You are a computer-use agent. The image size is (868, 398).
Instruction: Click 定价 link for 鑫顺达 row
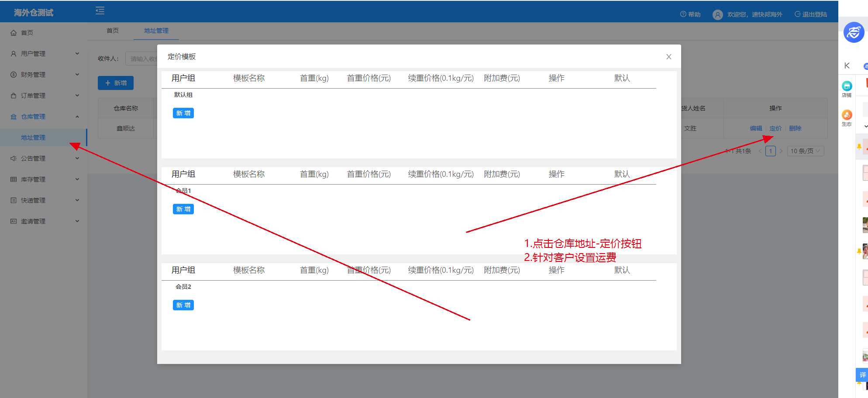tap(776, 128)
